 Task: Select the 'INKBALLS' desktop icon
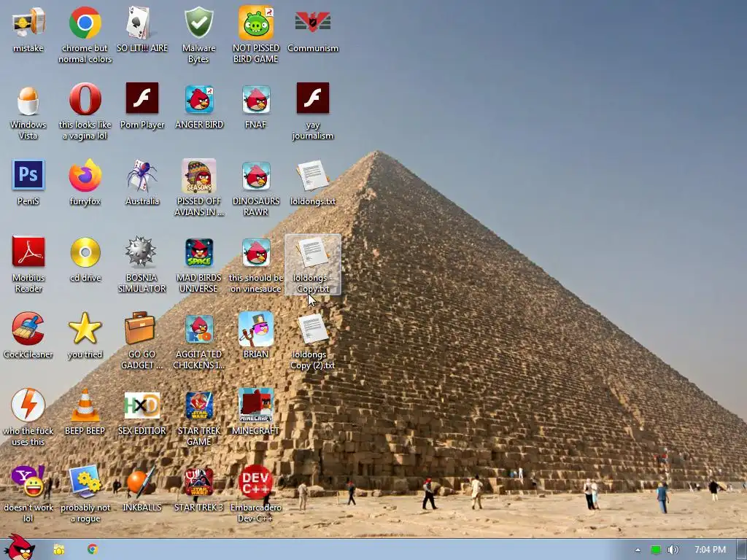(x=142, y=481)
